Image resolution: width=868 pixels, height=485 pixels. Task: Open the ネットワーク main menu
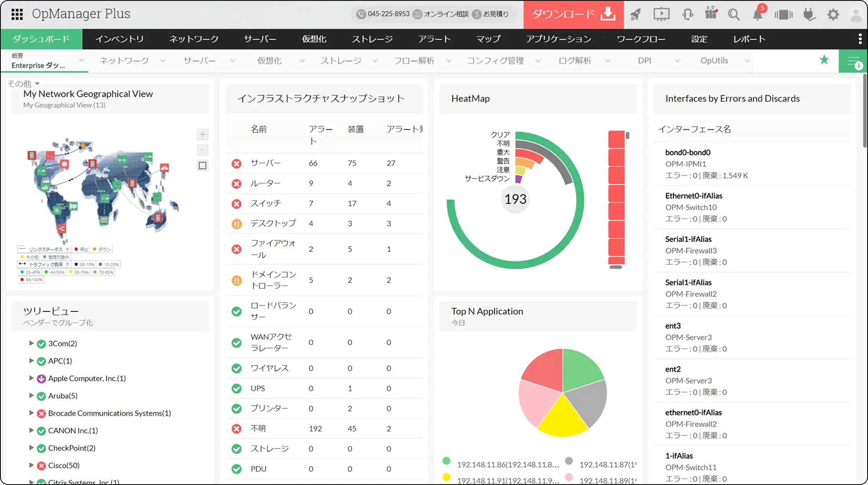(x=194, y=39)
